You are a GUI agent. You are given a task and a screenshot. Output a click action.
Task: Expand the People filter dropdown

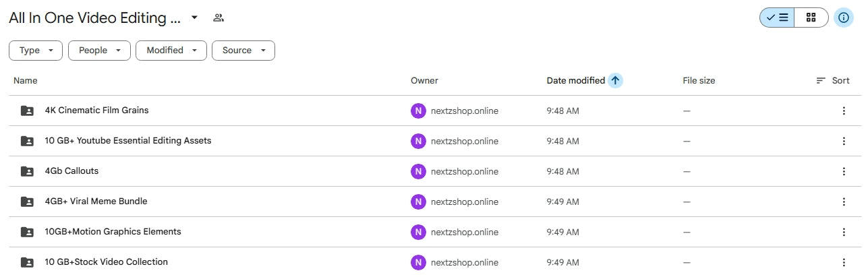99,51
